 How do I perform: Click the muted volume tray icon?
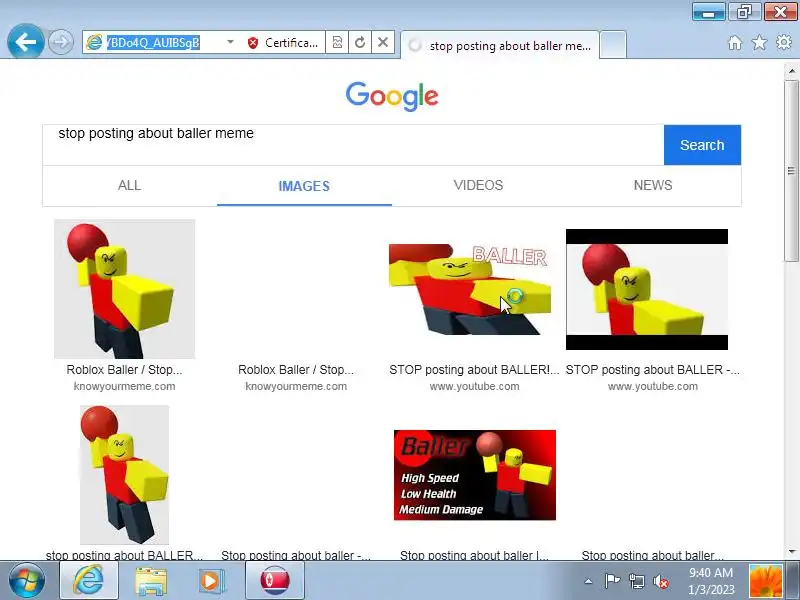[661, 581]
